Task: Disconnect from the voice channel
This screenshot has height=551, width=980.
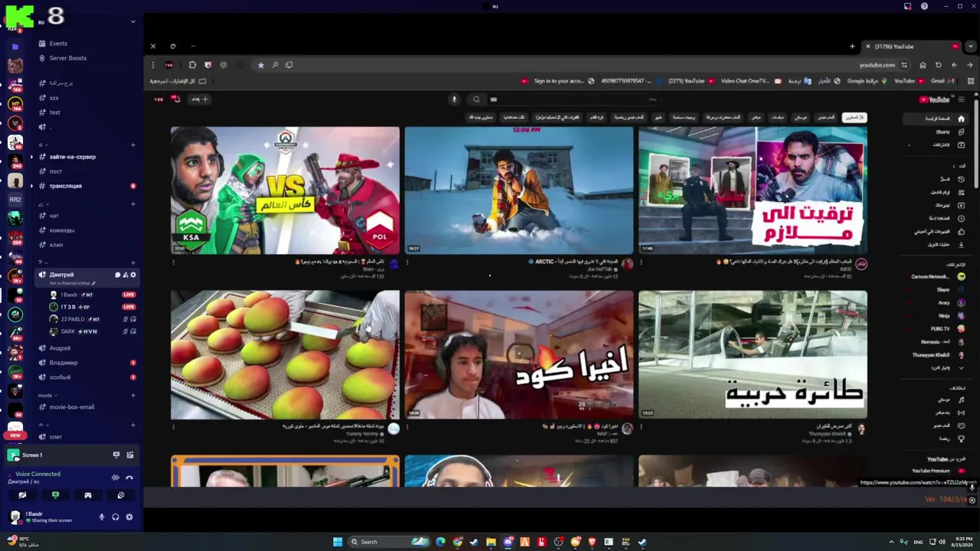Action: pos(129,478)
